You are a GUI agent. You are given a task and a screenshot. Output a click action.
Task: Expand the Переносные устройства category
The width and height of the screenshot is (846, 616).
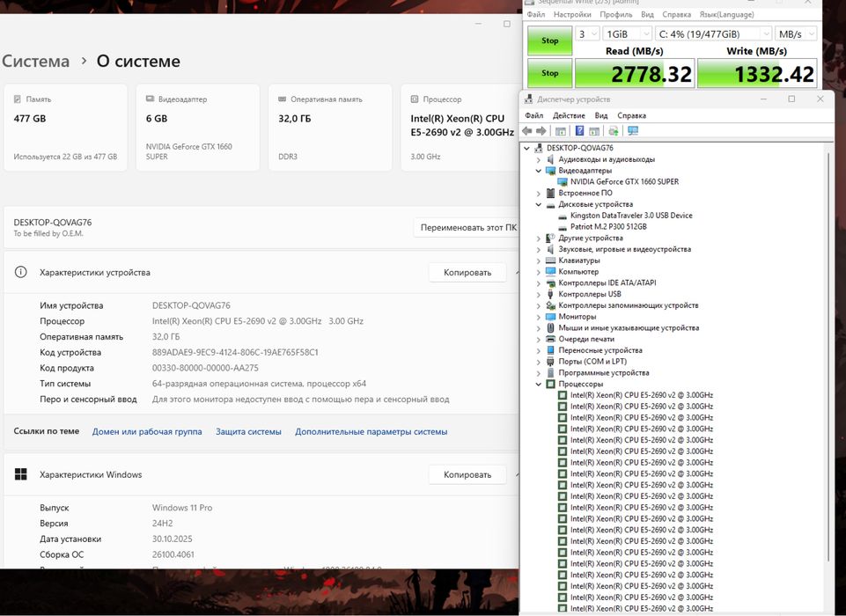539,350
